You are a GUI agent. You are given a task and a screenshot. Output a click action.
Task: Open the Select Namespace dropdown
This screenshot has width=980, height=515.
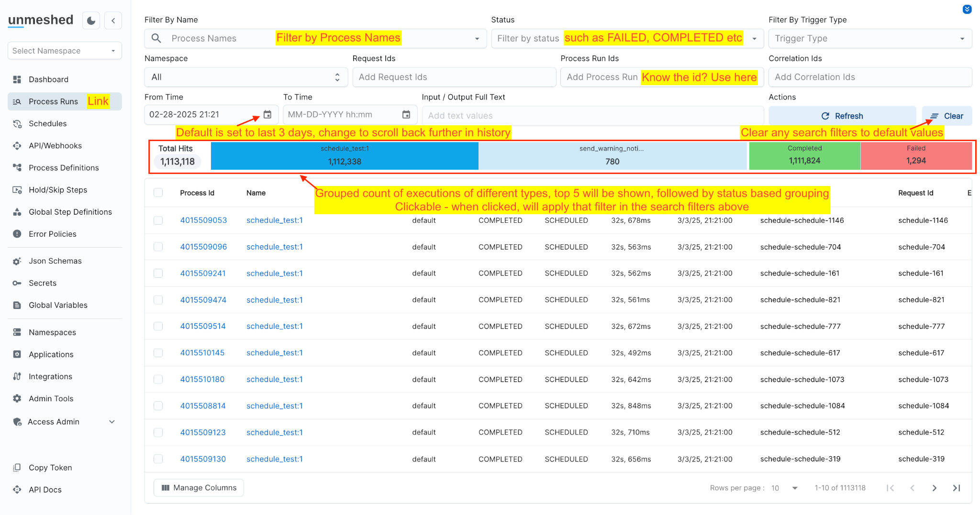[x=65, y=51]
